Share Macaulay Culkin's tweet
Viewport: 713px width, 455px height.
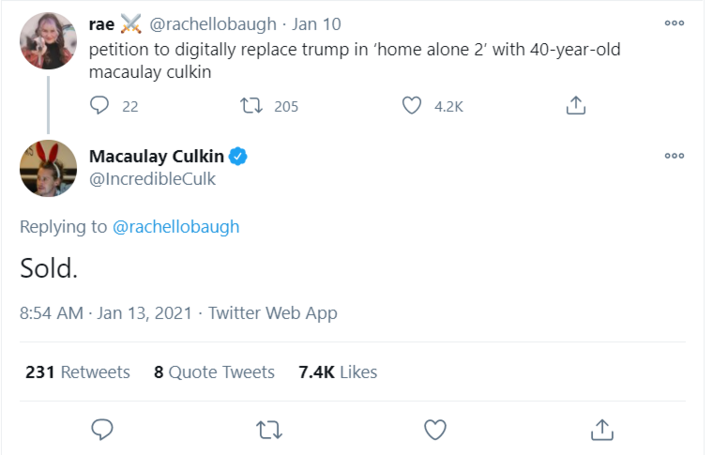(x=601, y=430)
